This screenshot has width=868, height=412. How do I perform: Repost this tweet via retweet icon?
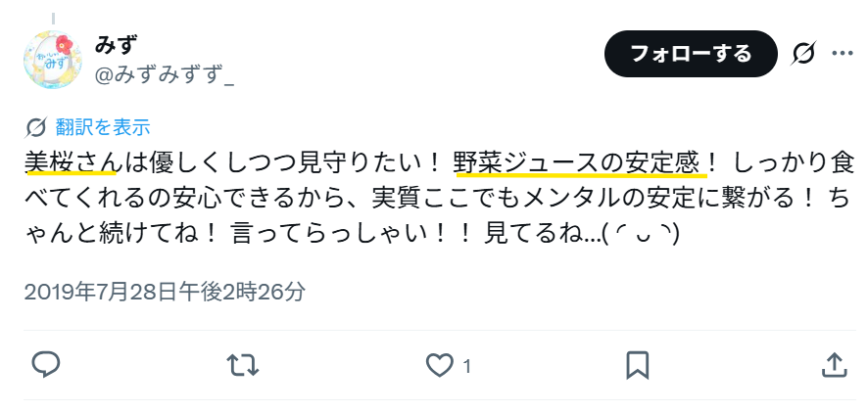[x=243, y=366]
